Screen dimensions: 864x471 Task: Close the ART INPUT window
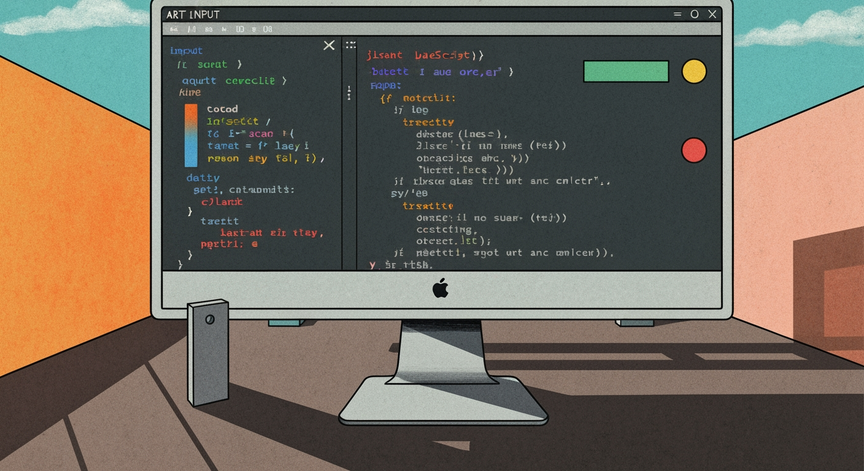click(712, 14)
